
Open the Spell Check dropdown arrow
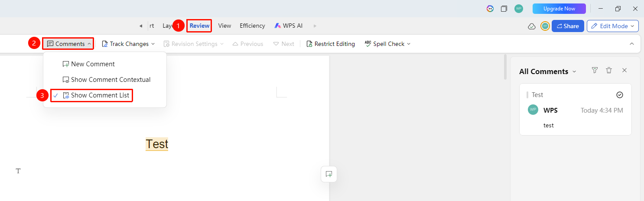[409, 44]
